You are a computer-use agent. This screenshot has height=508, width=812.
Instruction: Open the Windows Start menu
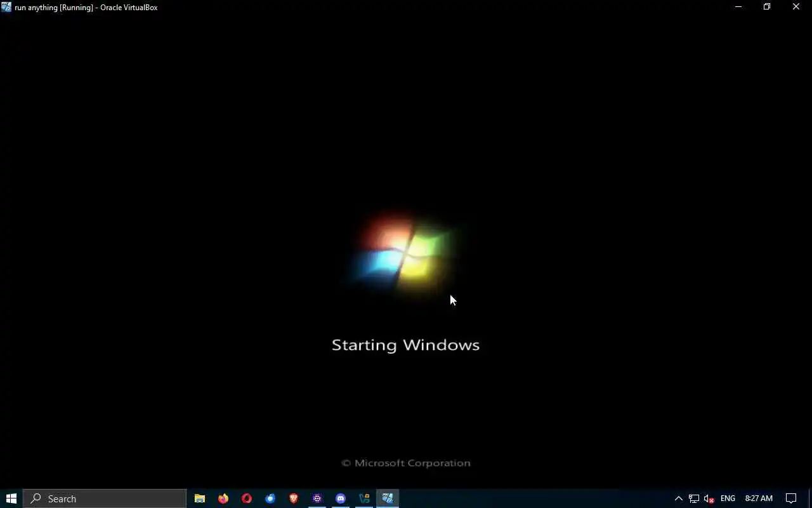click(11, 498)
